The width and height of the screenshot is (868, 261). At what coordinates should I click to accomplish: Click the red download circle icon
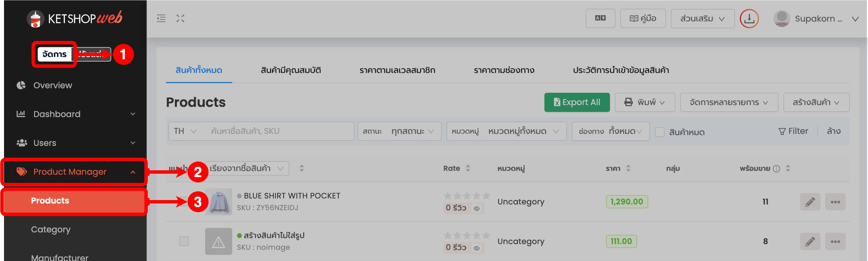[x=749, y=19]
